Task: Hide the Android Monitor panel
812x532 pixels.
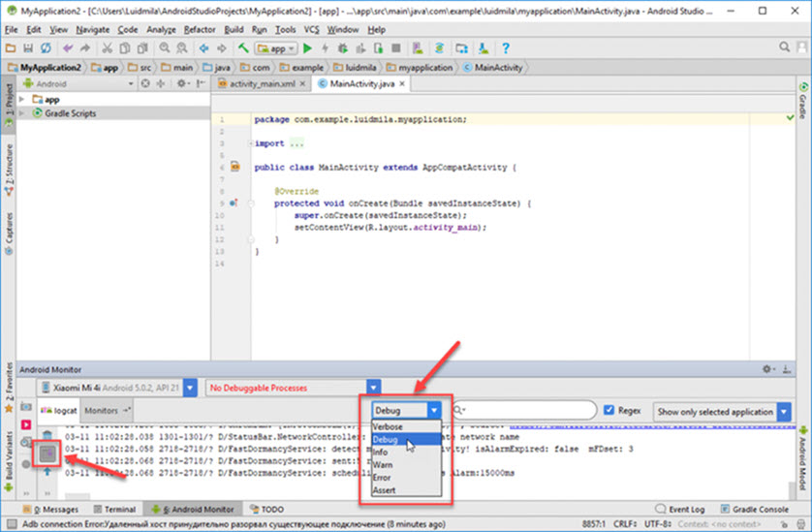Action: (x=787, y=369)
